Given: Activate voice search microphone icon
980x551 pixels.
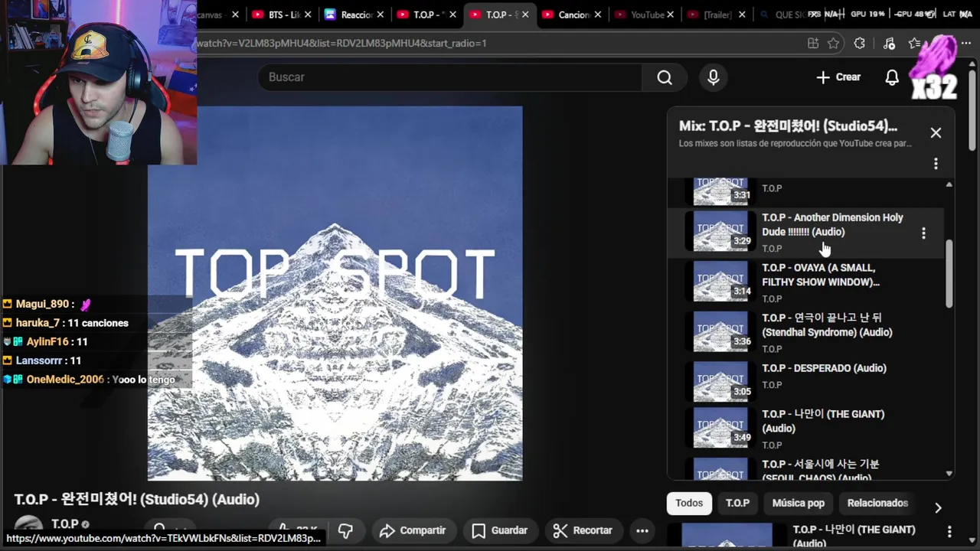Looking at the screenshot, I should 713,77.
